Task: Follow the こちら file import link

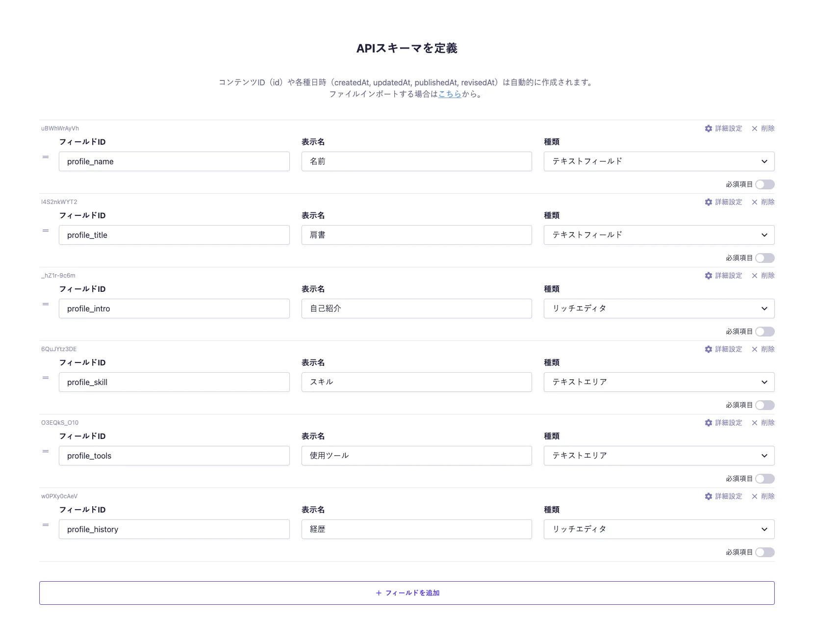Action: [450, 94]
